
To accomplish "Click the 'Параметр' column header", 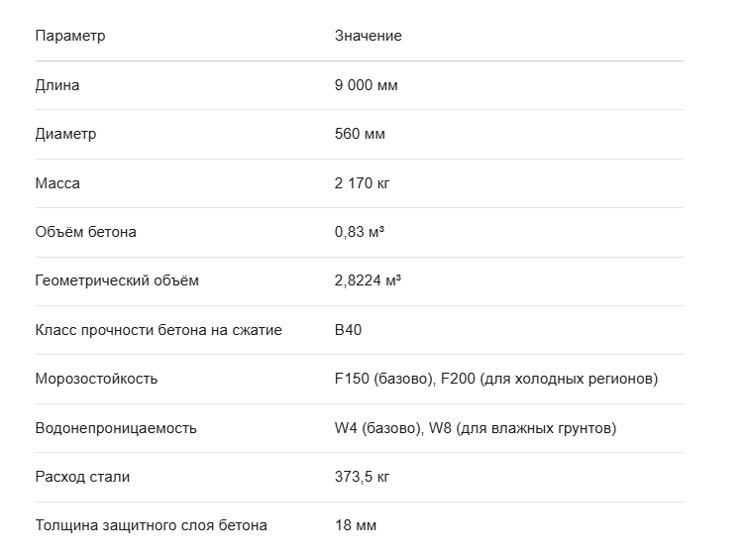I will tap(70, 36).
